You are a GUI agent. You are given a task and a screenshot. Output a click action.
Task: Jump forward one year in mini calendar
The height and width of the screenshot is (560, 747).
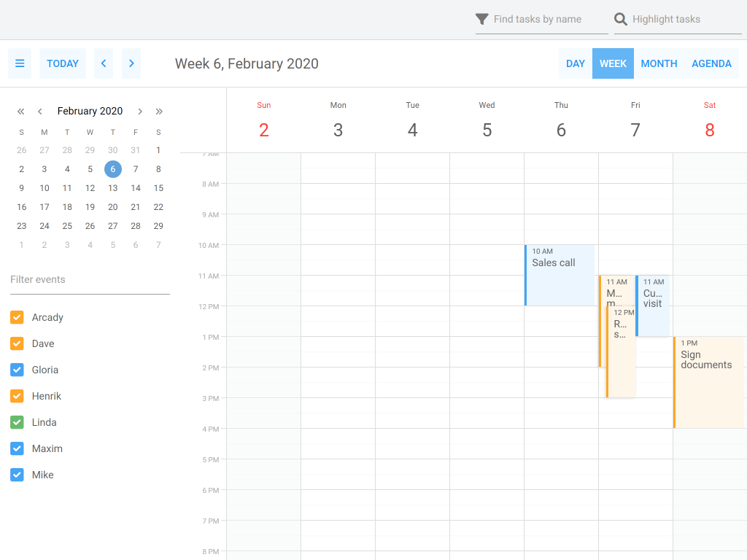coord(159,112)
